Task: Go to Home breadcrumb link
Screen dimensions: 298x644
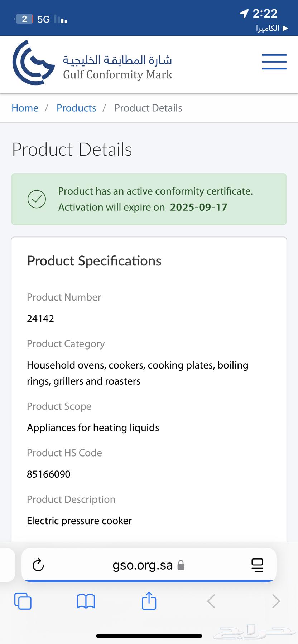Action: (x=25, y=108)
